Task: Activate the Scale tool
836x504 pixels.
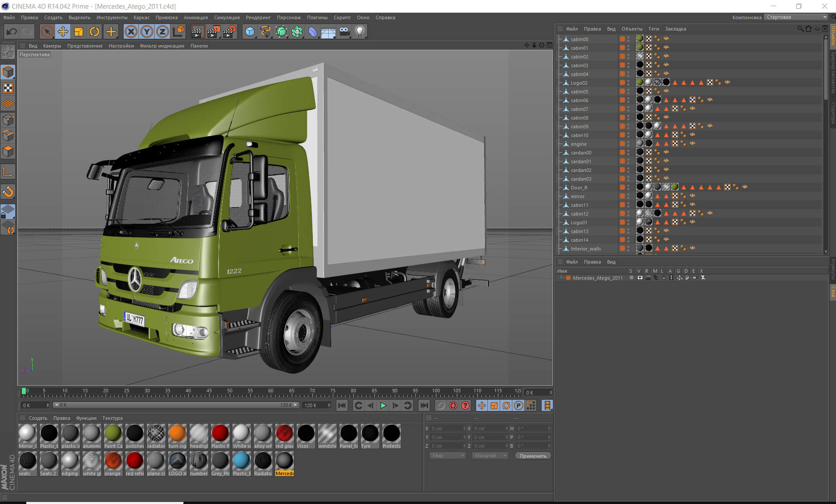Action: (79, 31)
